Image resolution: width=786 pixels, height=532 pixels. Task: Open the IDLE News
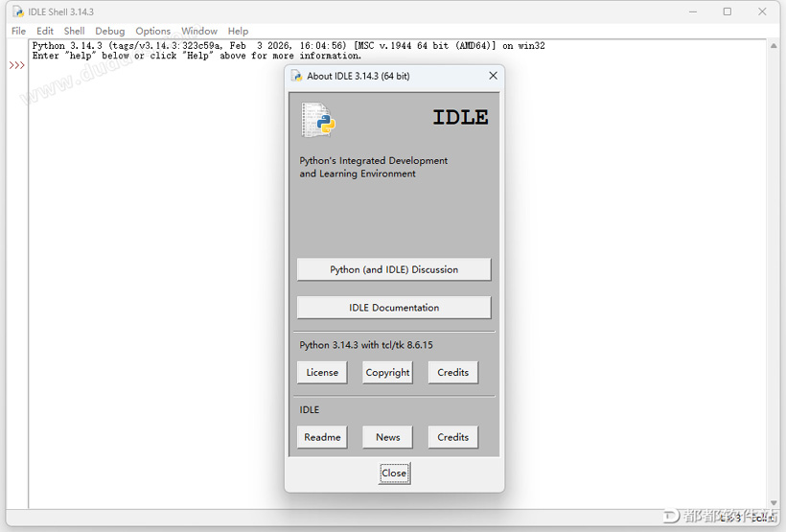(x=387, y=437)
